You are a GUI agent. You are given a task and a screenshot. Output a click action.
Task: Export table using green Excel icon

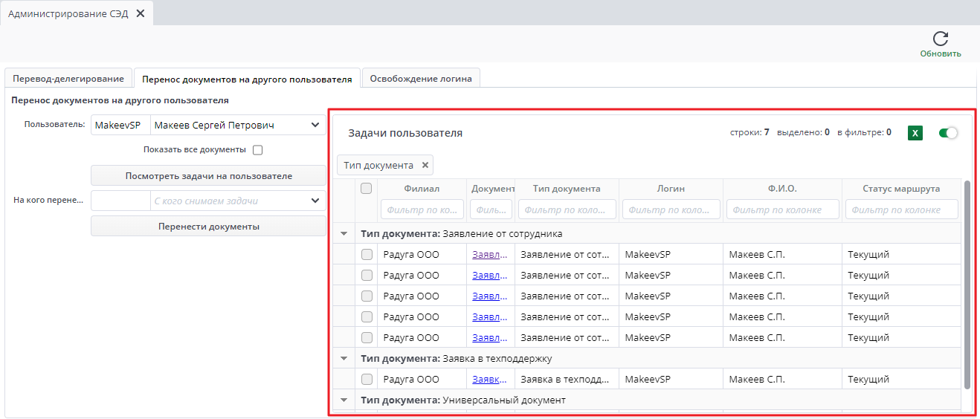tap(915, 133)
